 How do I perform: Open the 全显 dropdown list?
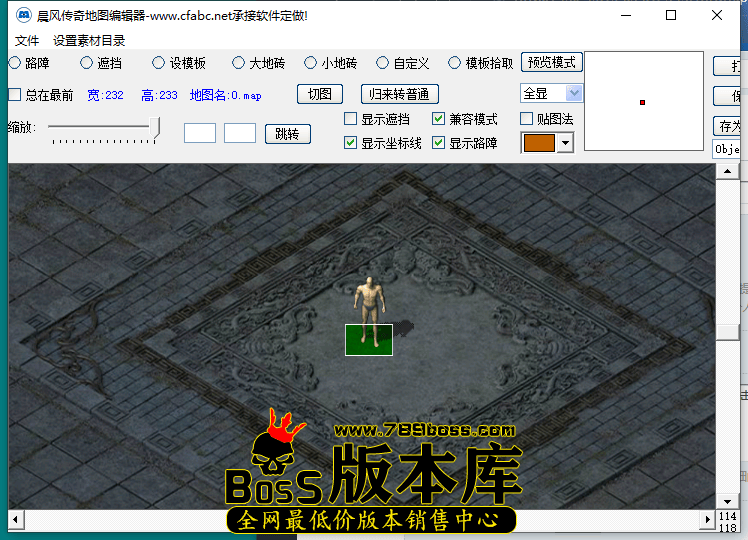tap(574, 93)
